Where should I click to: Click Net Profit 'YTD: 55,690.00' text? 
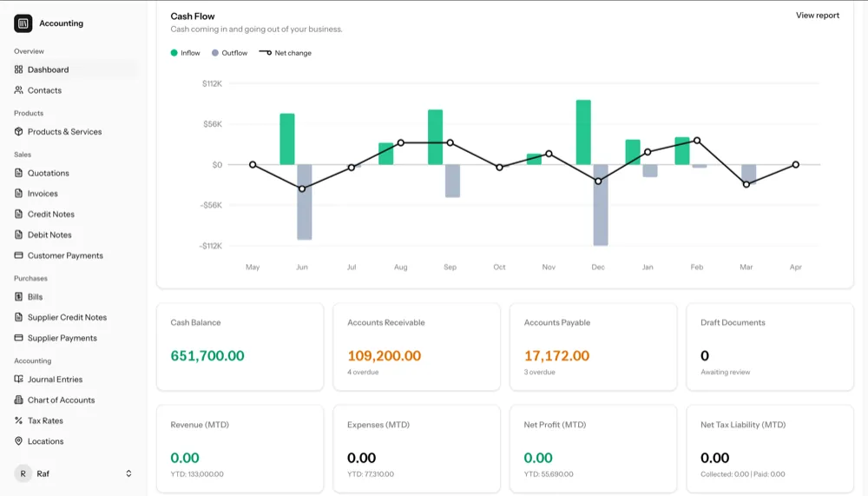point(549,474)
